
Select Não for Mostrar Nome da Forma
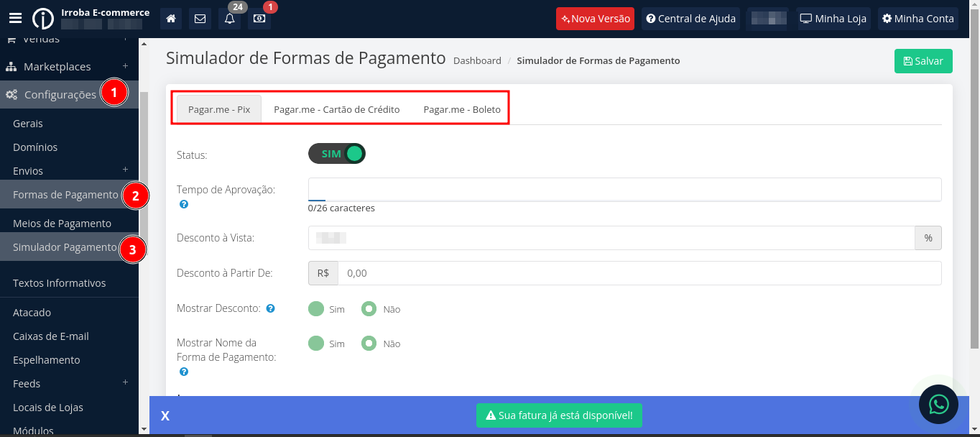point(369,344)
